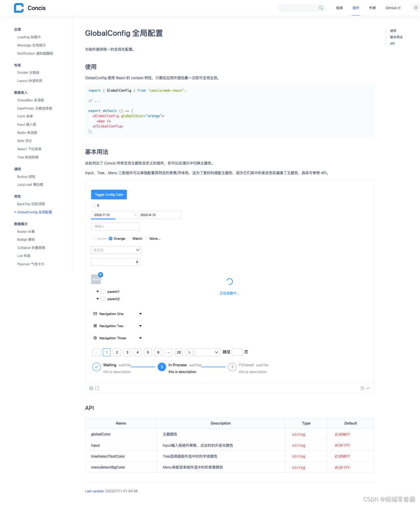420x505 pixels.
Task: Open the 指南 nav tab
Action: [340, 8]
